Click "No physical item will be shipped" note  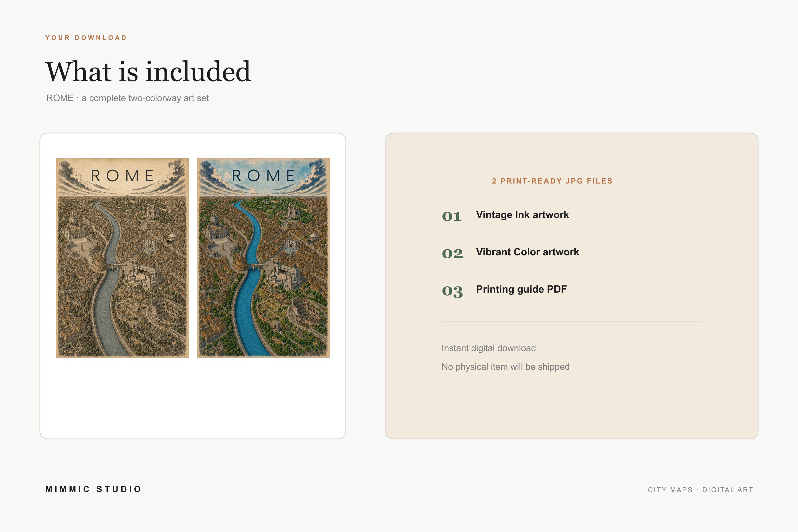tap(506, 367)
